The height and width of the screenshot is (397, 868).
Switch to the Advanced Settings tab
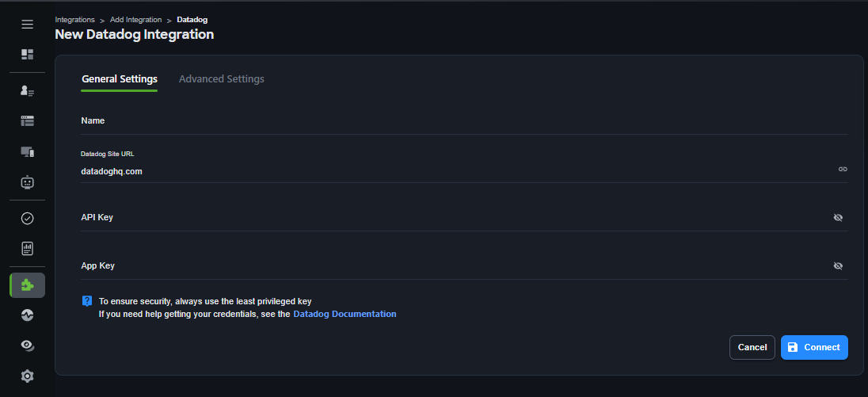[x=221, y=79]
